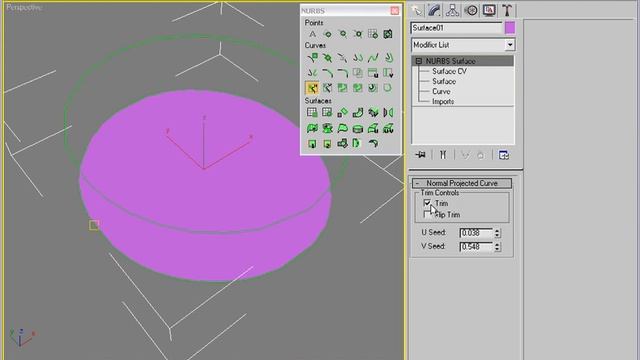Toggle Show End Result button
Image resolution: width=640 pixels, height=360 pixels.
point(443,155)
